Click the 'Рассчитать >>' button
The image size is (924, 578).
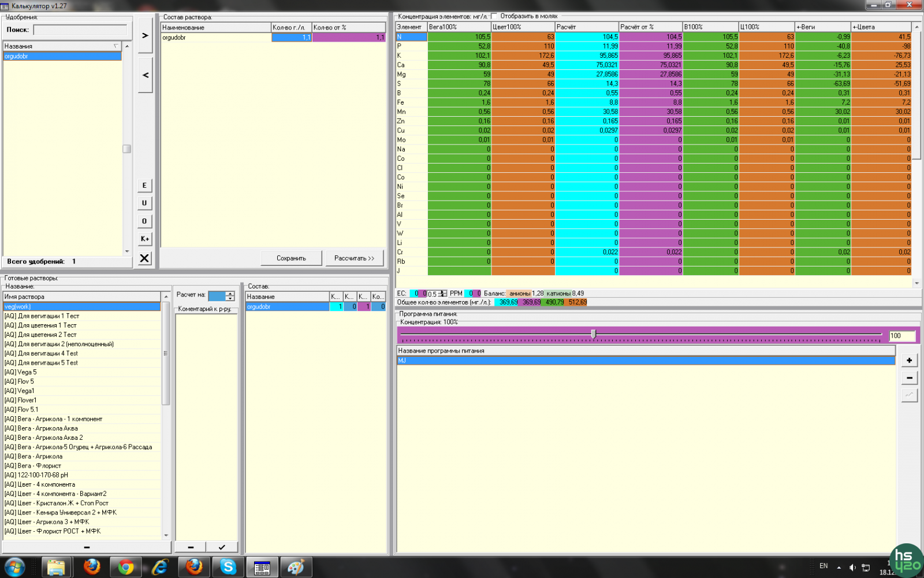point(354,258)
